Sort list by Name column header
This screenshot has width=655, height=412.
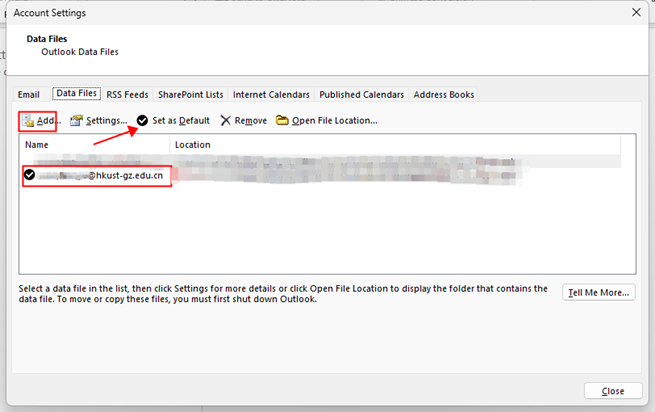[x=95, y=145]
